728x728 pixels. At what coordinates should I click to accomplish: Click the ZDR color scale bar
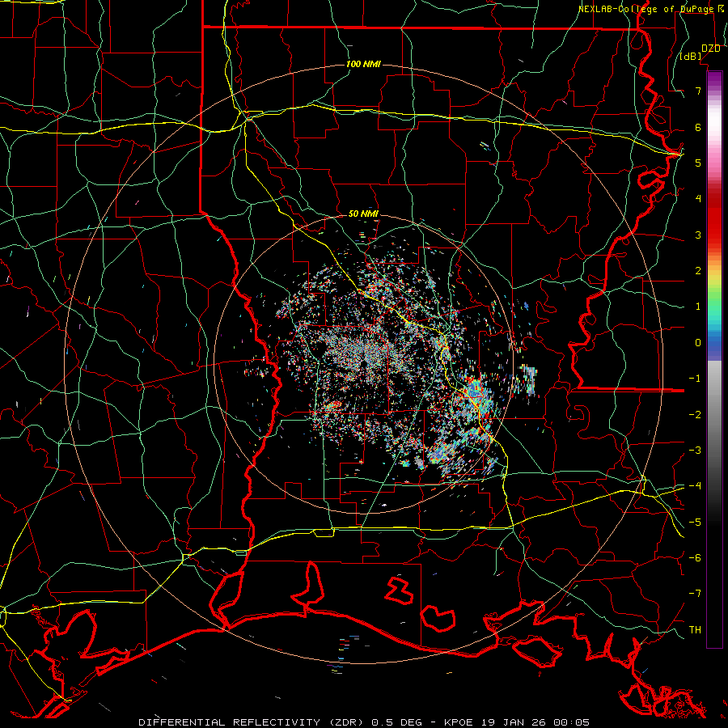(x=714, y=359)
